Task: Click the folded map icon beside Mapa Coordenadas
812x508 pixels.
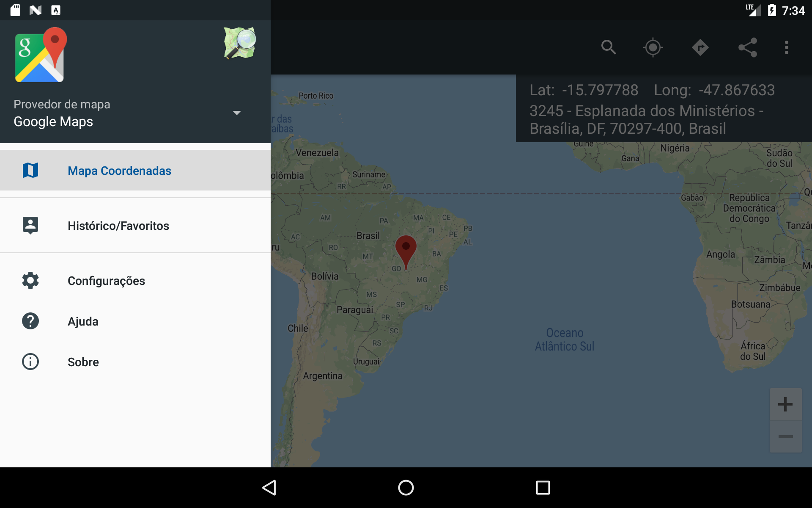Action: [30, 170]
